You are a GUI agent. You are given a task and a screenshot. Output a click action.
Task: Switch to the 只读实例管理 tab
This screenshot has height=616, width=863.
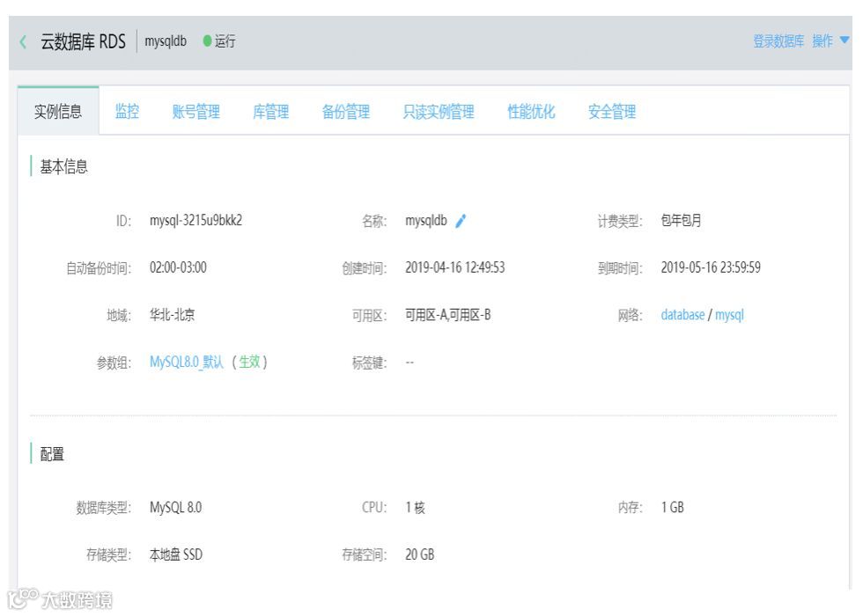click(x=439, y=112)
